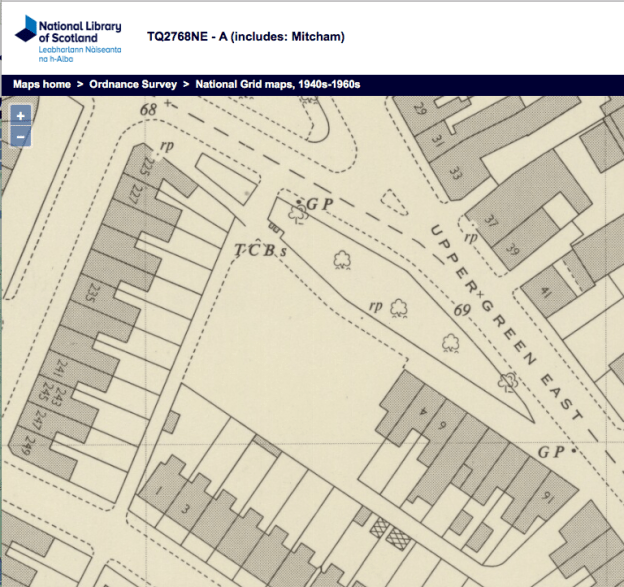The image size is (624, 587).
Task: Select the building numbered 37
Action: point(490,222)
